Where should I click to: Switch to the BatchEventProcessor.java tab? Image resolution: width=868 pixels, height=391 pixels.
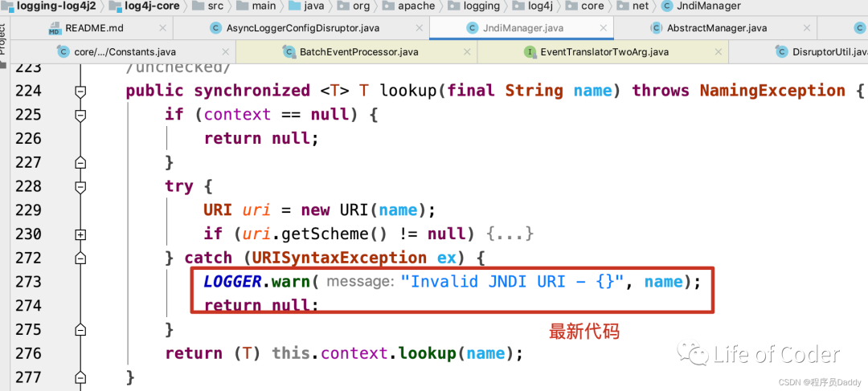click(358, 52)
